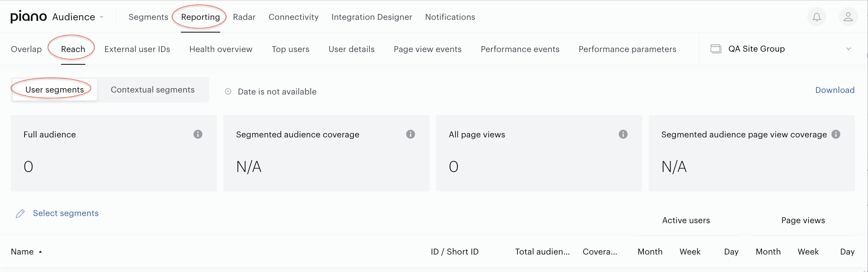The width and height of the screenshot is (868, 272).
Task: Open the notifications bell icon
Action: pyautogui.click(x=817, y=17)
